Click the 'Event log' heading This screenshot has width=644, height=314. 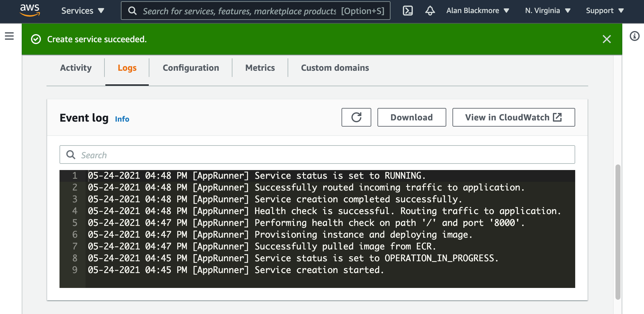coord(84,118)
